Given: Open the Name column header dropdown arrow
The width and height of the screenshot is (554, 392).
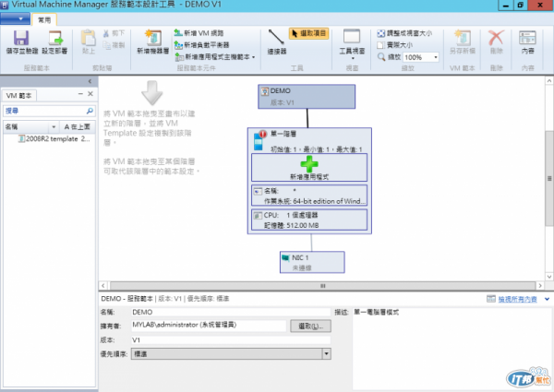Looking at the screenshot, I should pos(54,126).
